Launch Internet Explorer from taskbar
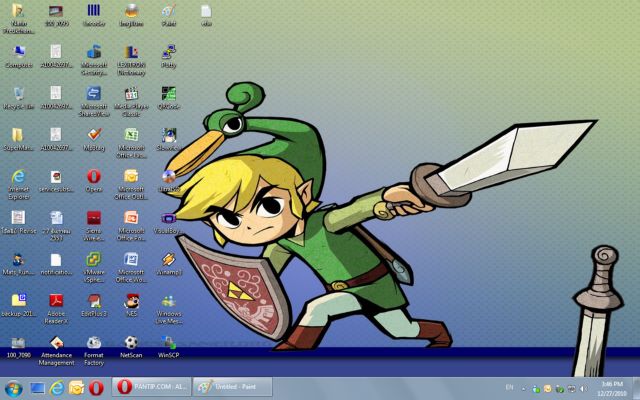Screen dimensions: 640x400 [x=56, y=388]
